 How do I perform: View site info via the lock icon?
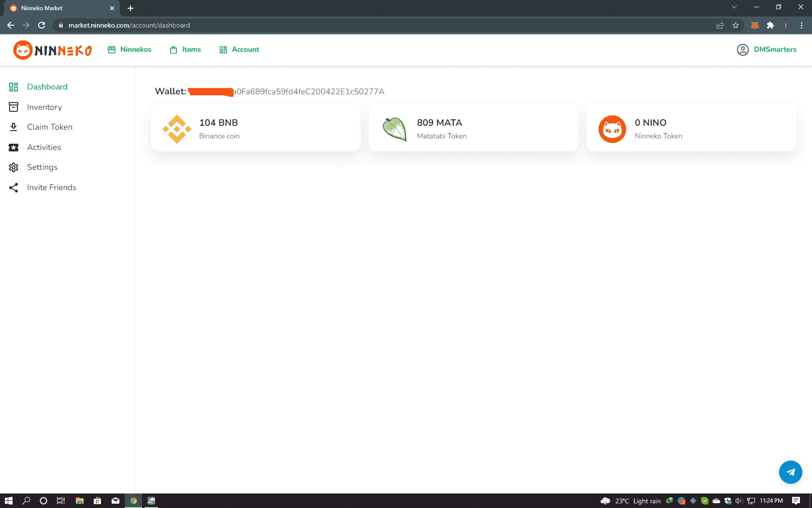(x=61, y=25)
